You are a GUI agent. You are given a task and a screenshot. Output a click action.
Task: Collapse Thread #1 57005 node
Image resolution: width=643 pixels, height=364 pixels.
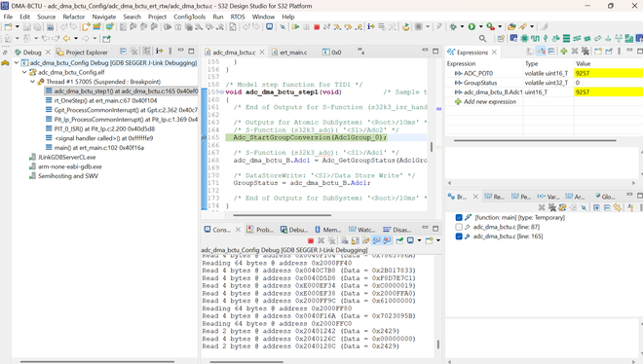[32, 82]
